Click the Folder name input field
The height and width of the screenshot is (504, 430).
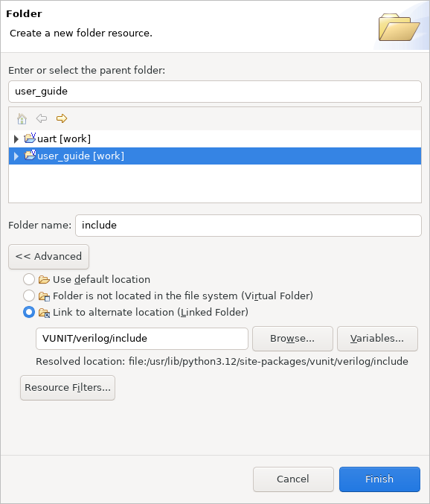248,226
